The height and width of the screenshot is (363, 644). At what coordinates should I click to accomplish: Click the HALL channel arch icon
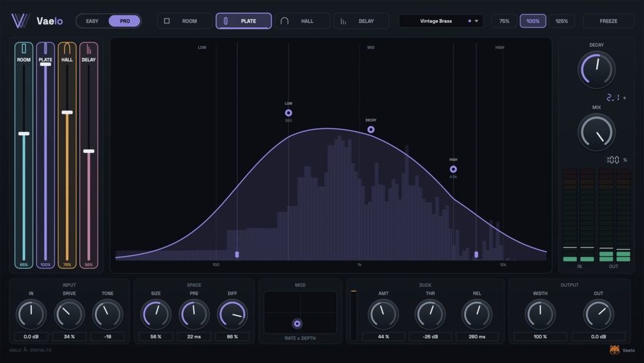pyautogui.click(x=67, y=49)
